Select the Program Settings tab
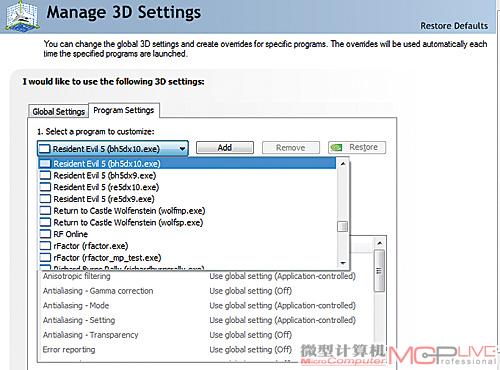Viewport: 500px width, 370px height. tap(124, 110)
